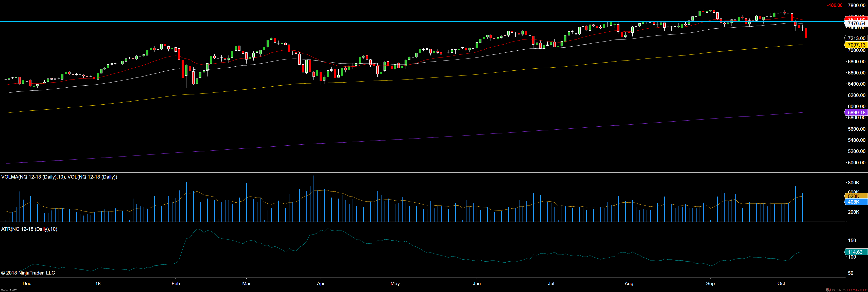Image resolution: width=868 pixels, height=292 pixels.
Task: Click the Mar label on the time axis
Action: 247,284
